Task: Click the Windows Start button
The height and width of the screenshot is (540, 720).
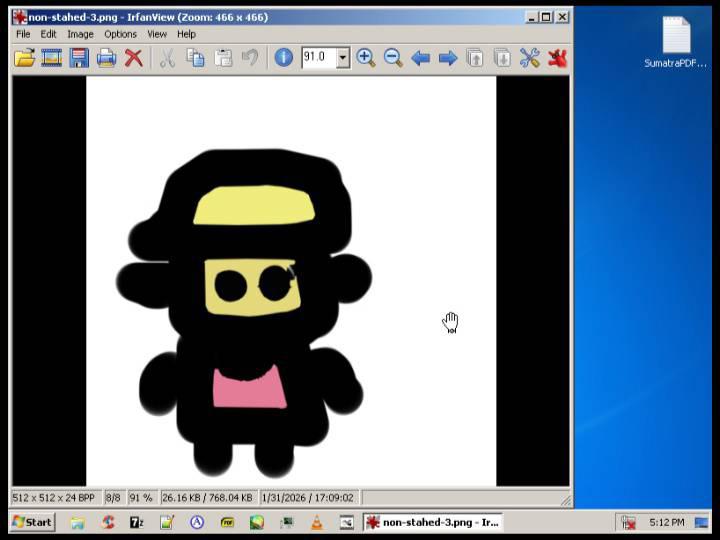Action: tap(32, 522)
